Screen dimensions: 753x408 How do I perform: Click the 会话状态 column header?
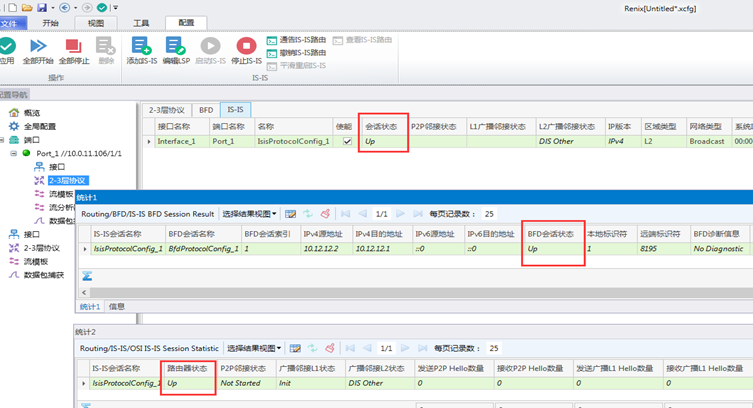tap(383, 127)
